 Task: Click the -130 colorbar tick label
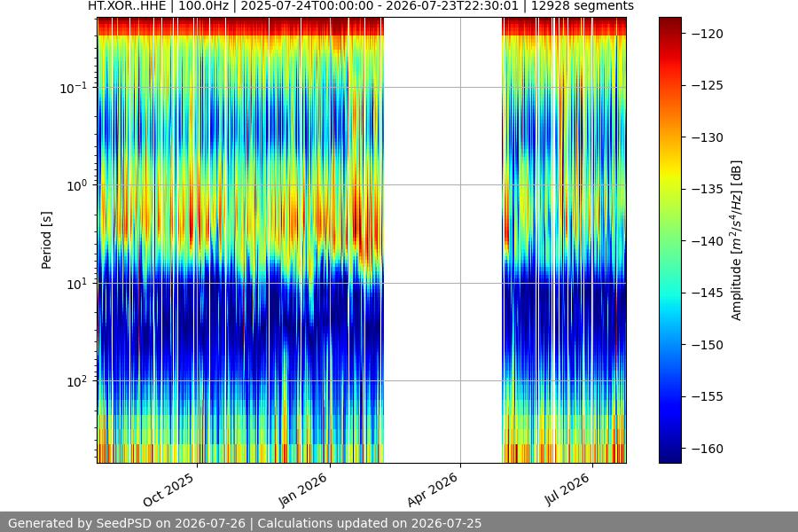708,137
